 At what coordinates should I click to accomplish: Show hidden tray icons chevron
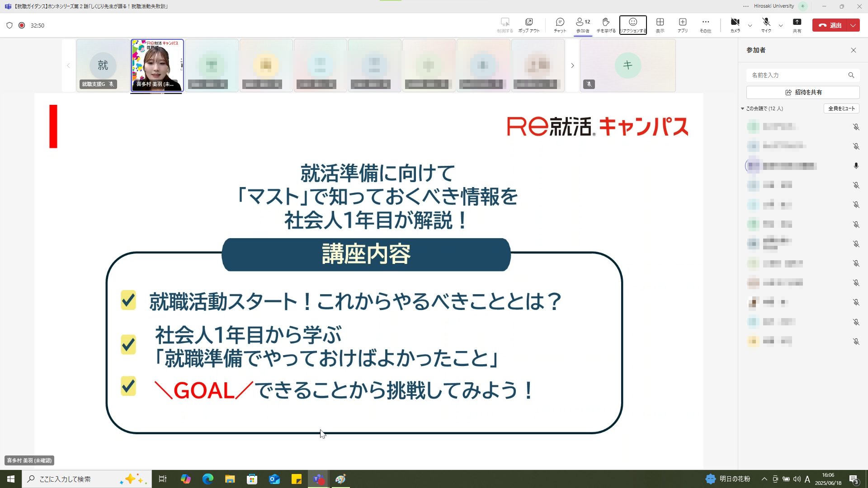[764, 479]
